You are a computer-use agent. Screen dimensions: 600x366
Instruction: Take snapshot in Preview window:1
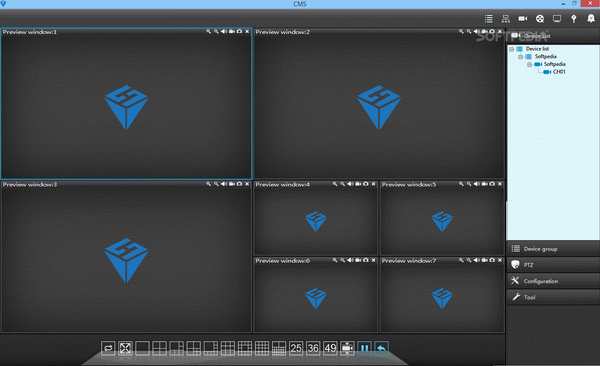pyautogui.click(x=240, y=31)
